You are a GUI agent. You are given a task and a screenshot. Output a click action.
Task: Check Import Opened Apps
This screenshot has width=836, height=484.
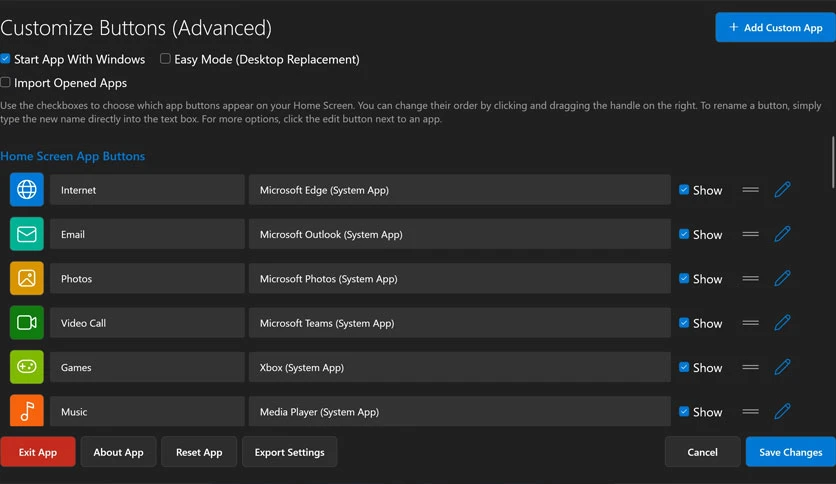(5, 82)
